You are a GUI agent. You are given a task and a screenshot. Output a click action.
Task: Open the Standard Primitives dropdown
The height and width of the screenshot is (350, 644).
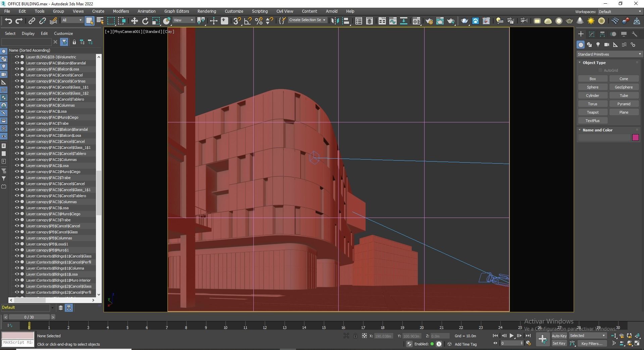(609, 54)
